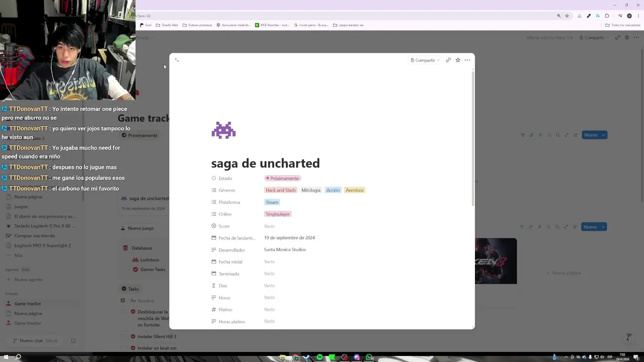The width and height of the screenshot is (644, 362).
Task: Check the Instalar Silent Hill 3 row
Action: pyautogui.click(x=123, y=336)
